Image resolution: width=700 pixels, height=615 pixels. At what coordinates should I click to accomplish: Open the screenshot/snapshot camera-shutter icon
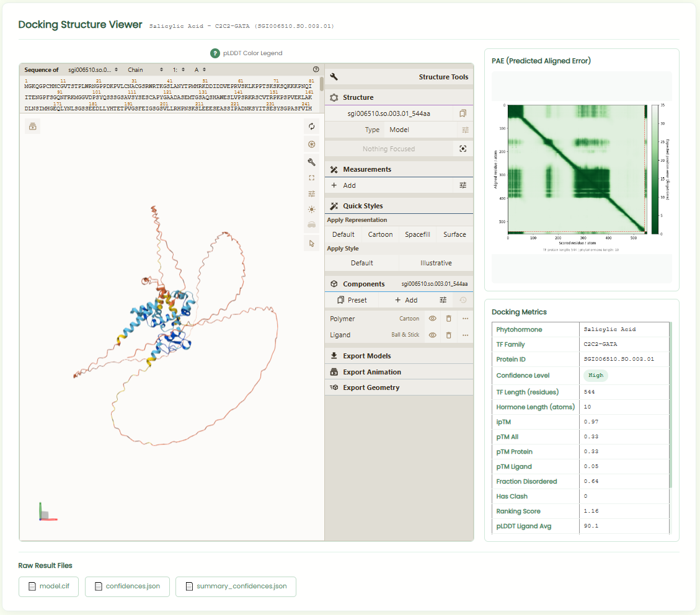click(x=312, y=144)
